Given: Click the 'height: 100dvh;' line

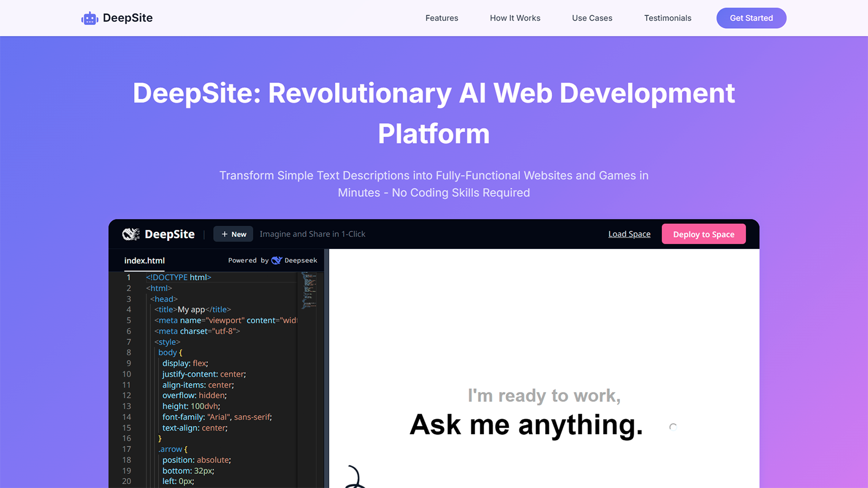Looking at the screenshot, I should coord(192,406).
